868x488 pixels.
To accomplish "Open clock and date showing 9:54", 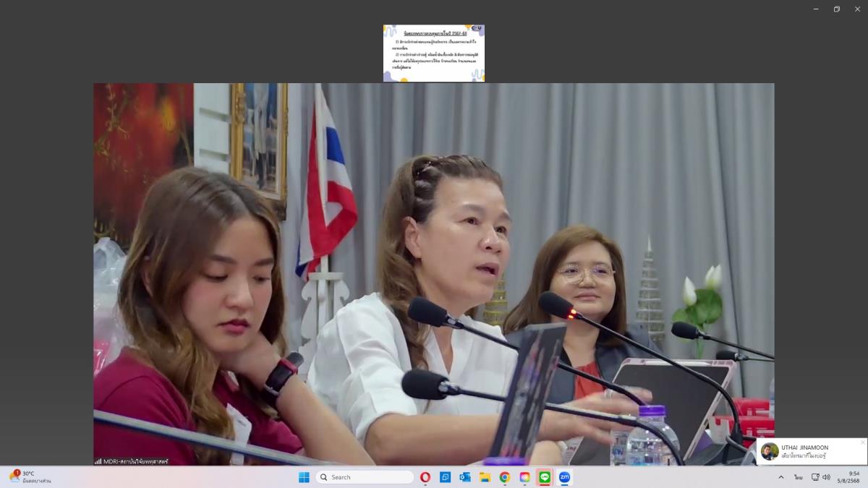I will click(849, 477).
